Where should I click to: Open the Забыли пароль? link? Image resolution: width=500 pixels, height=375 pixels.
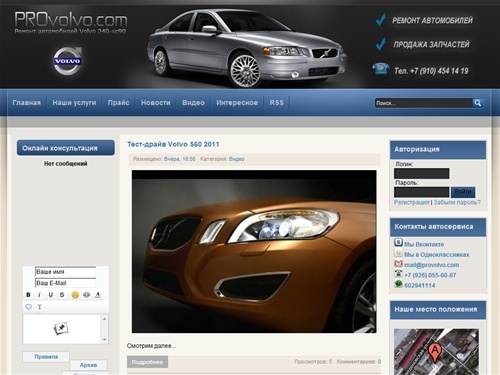click(457, 202)
